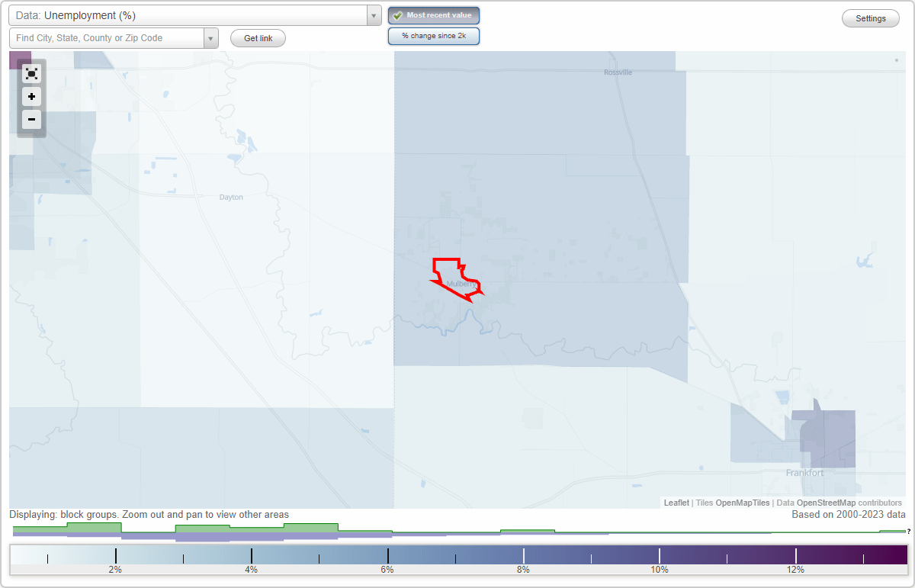Click the Get link button
The width and height of the screenshot is (915, 588).
(x=258, y=38)
